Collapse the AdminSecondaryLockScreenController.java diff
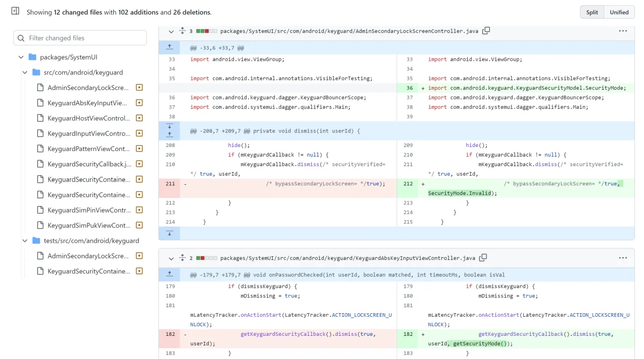Screen dimensions: 644x359 tap(171, 31)
